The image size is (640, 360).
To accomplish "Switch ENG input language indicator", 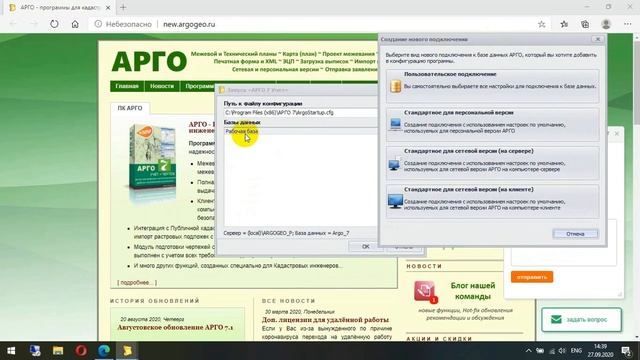I will [x=576, y=351].
